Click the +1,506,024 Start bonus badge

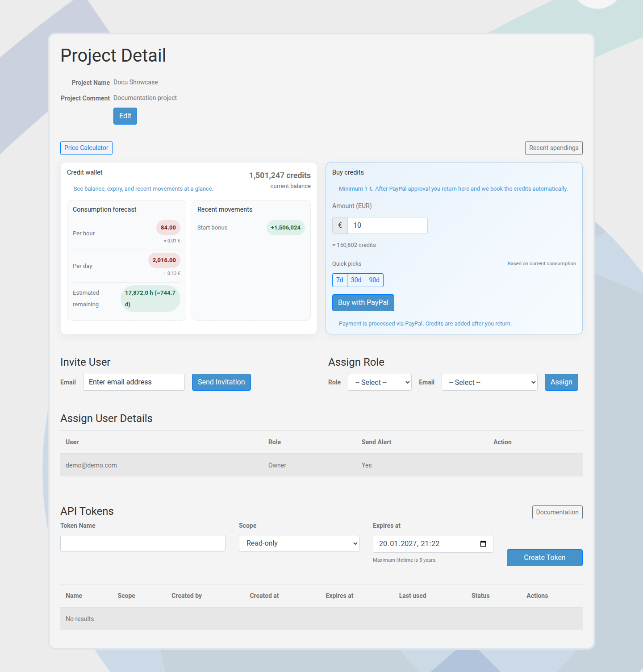point(286,228)
